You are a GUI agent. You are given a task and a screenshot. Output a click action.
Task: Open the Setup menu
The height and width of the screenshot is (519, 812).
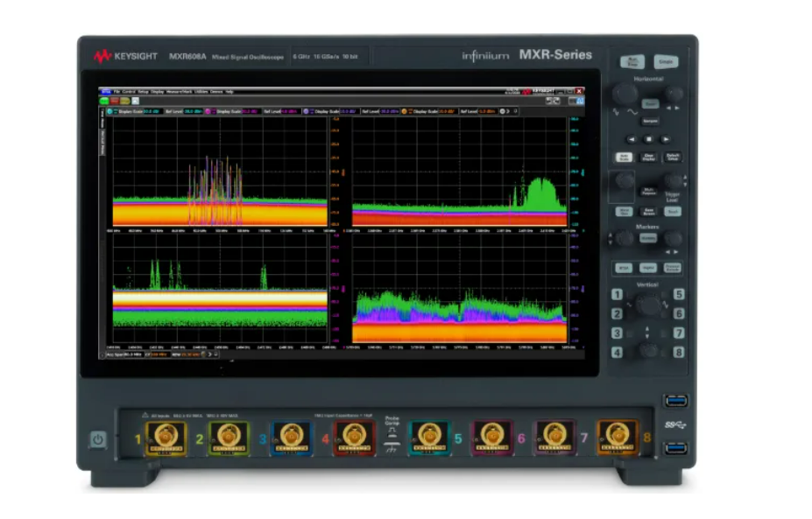click(x=143, y=92)
